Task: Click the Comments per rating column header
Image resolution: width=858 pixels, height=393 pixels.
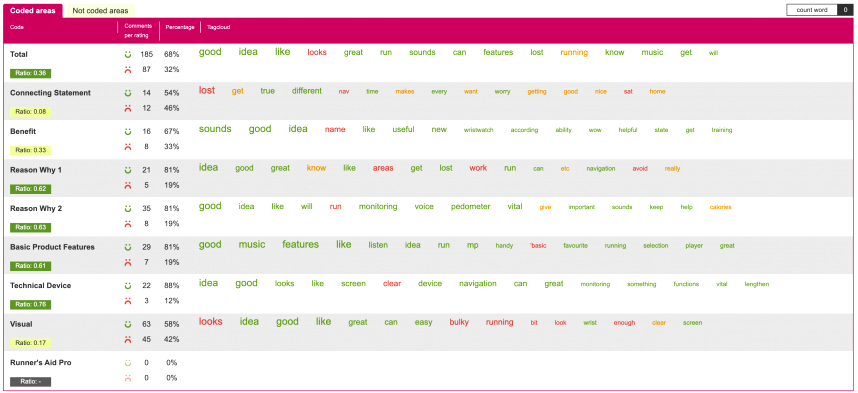Action: [138, 31]
